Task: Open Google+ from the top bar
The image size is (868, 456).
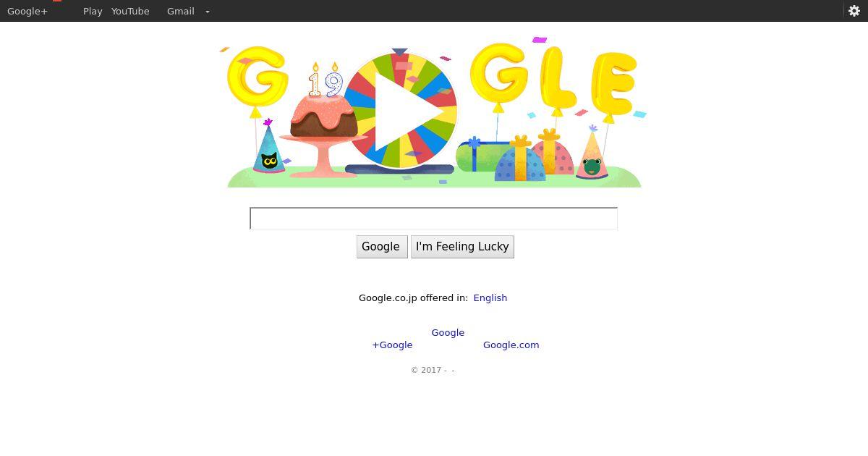Action: tap(27, 11)
